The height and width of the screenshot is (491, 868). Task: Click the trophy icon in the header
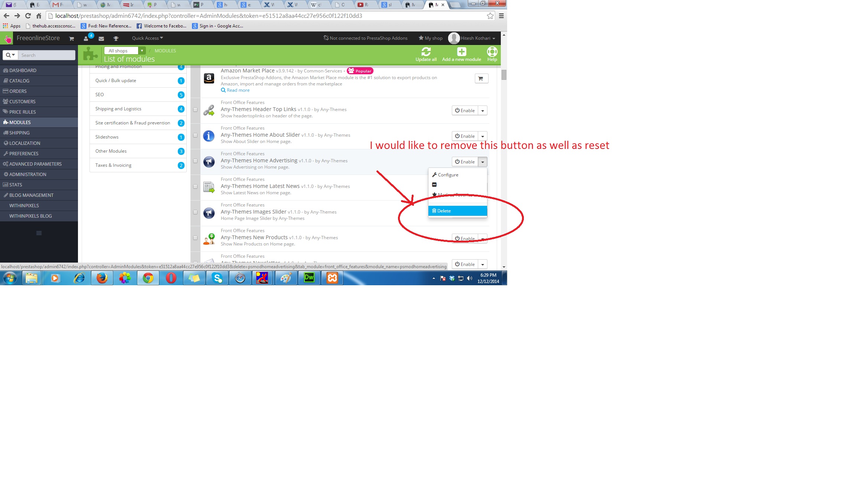[116, 39]
